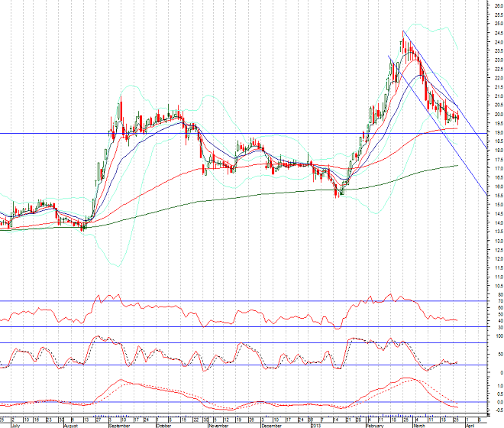The width and height of the screenshot is (504, 428).
Task: Click the April label on the date axis
Action: [471, 424]
